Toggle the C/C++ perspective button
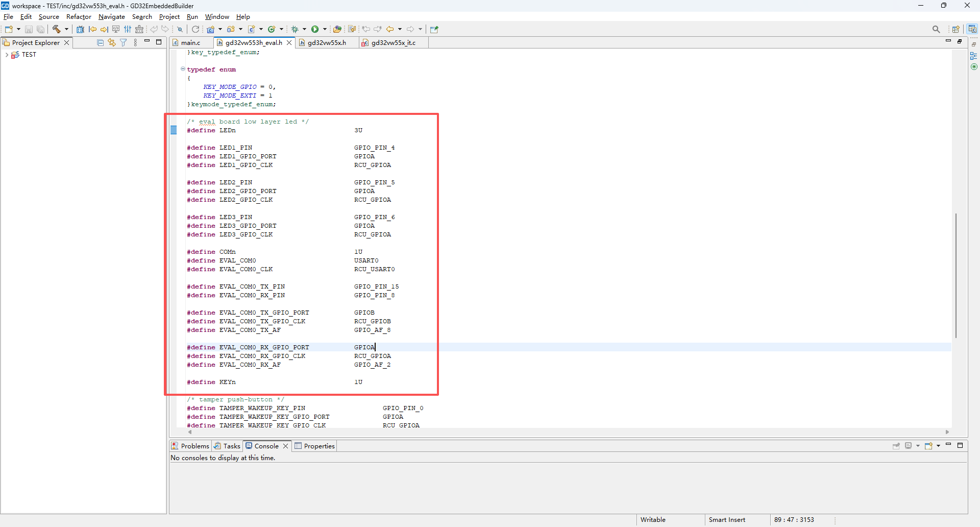 [972, 29]
